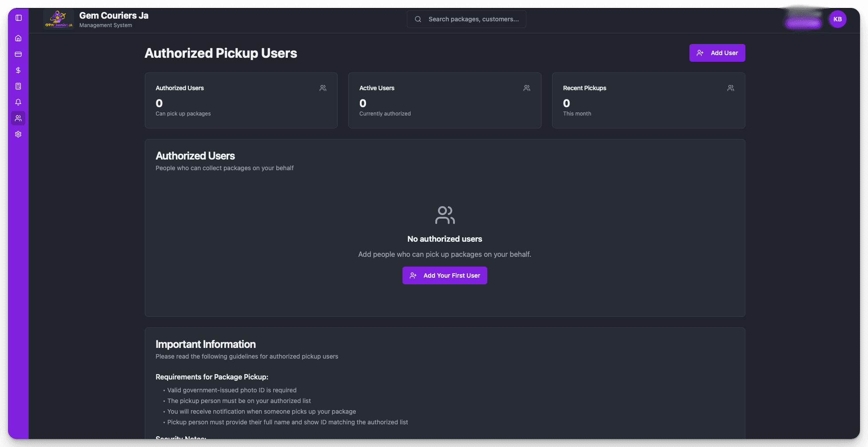Open the credit card icon in sidebar

pyautogui.click(x=18, y=54)
